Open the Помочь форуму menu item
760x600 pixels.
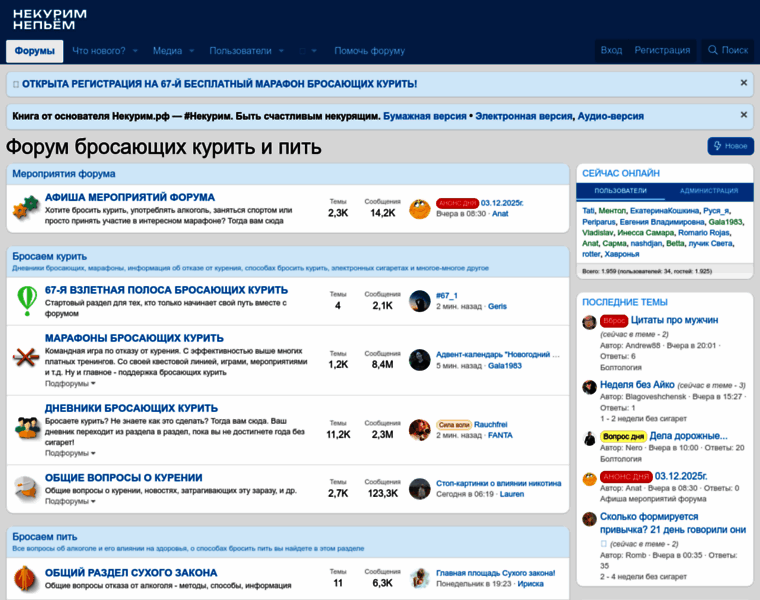tap(369, 51)
